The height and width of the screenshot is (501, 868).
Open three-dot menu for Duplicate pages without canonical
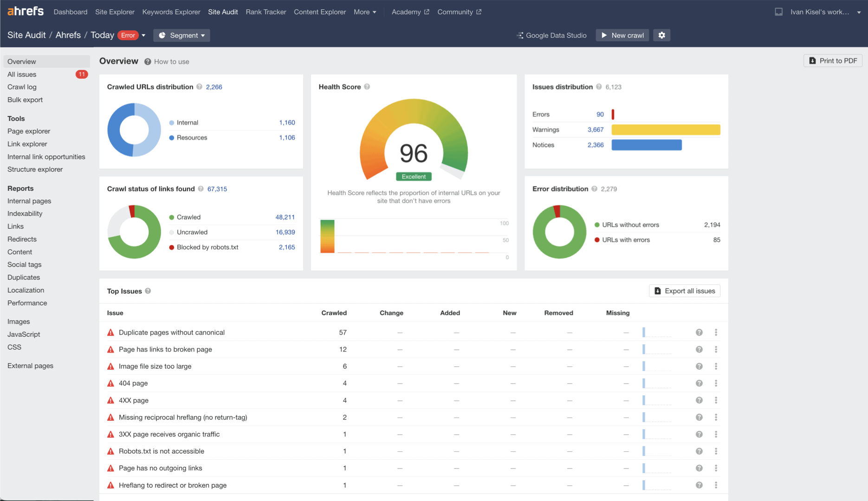coord(716,333)
